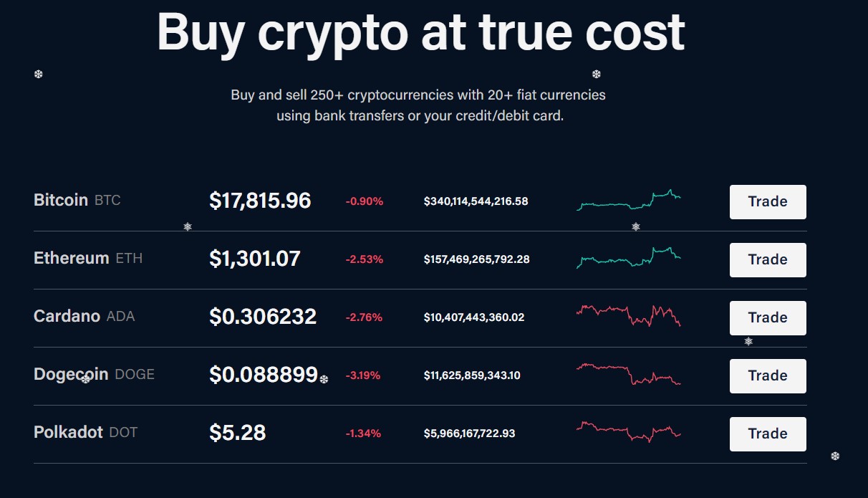Image resolution: width=868 pixels, height=498 pixels.
Task: Open the Polkadot DOT listing
Action: click(85, 432)
